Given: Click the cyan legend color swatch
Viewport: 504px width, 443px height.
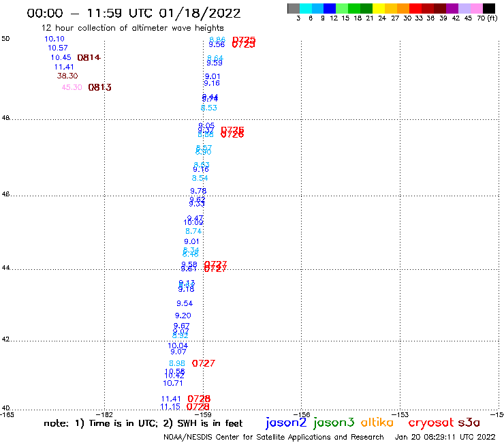Looking at the screenshot, I should point(306,8).
